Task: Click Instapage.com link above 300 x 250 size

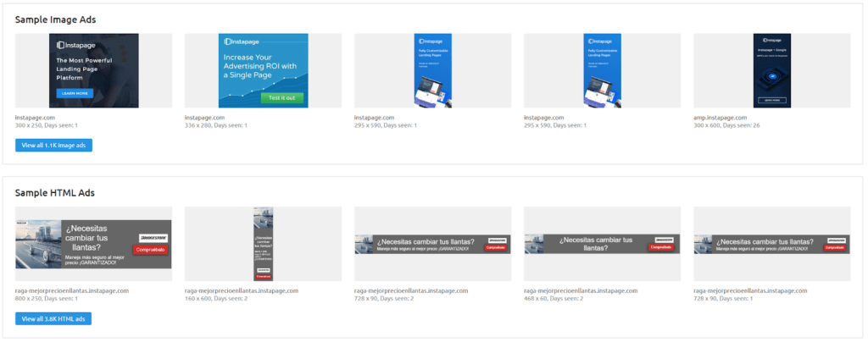Action: [x=35, y=118]
